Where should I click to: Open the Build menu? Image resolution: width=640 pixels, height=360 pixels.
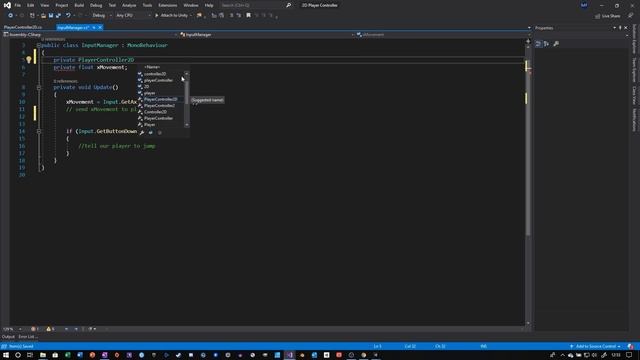(x=79, y=5)
